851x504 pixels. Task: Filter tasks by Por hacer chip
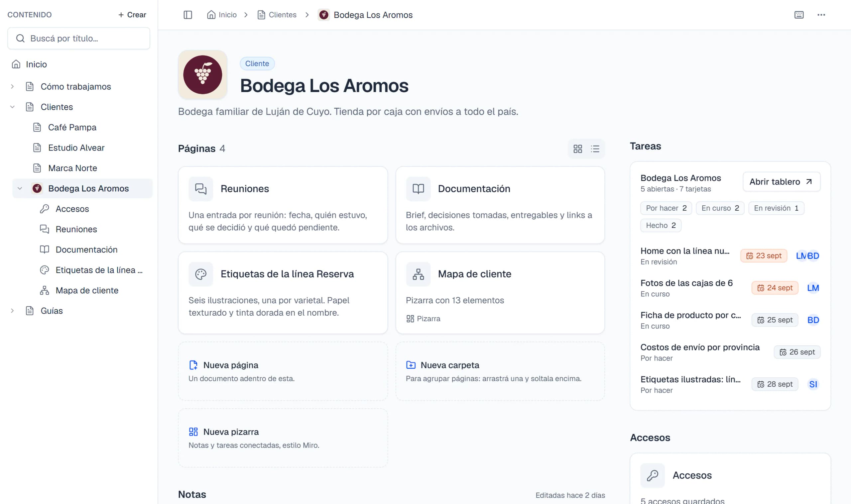coord(666,208)
